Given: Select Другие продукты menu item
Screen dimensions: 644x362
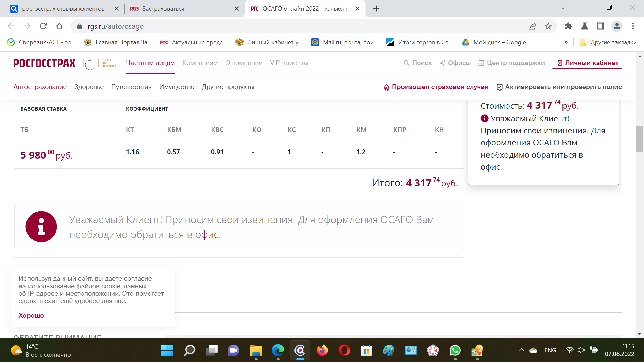Looking at the screenshot, I should pyautogui.click(x=228, y=87).
